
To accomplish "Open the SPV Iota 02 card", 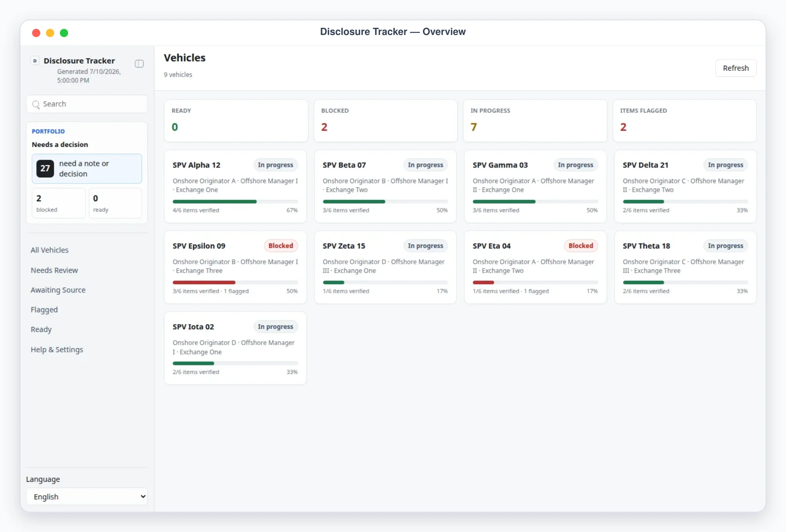I will (235, 348).
